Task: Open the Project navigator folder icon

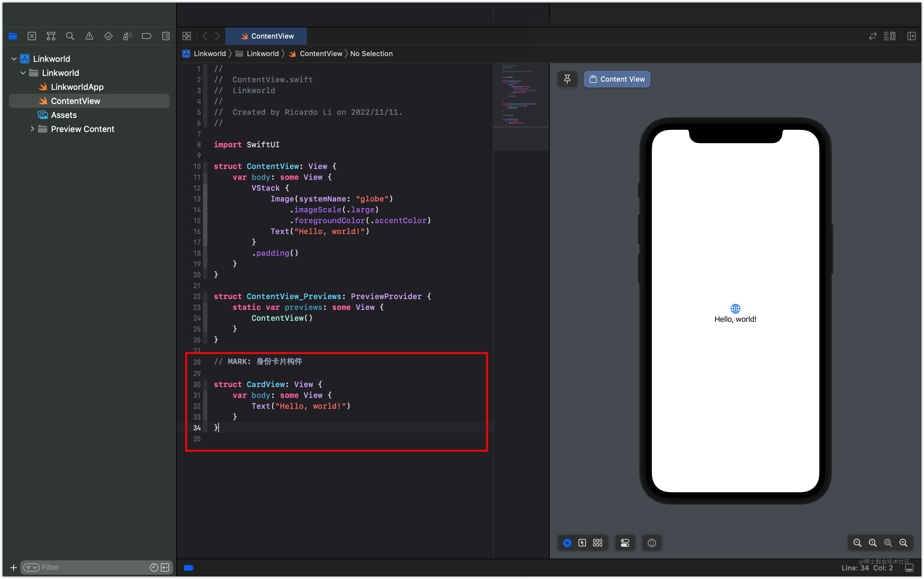Action: pyautogui.click(x=13, y=36)
